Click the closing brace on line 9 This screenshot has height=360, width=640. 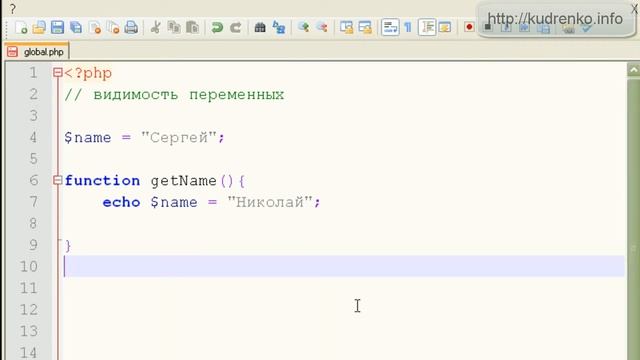(68, 246)
